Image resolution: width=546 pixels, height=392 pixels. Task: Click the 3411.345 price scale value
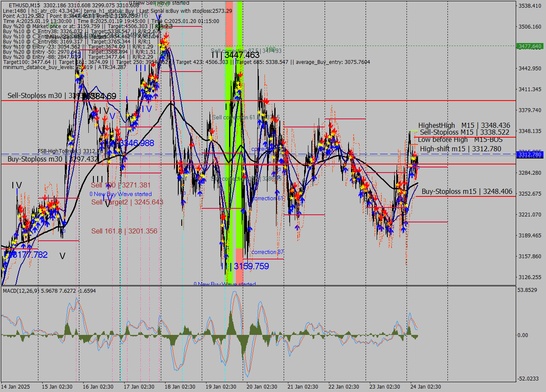pos(529,89)
